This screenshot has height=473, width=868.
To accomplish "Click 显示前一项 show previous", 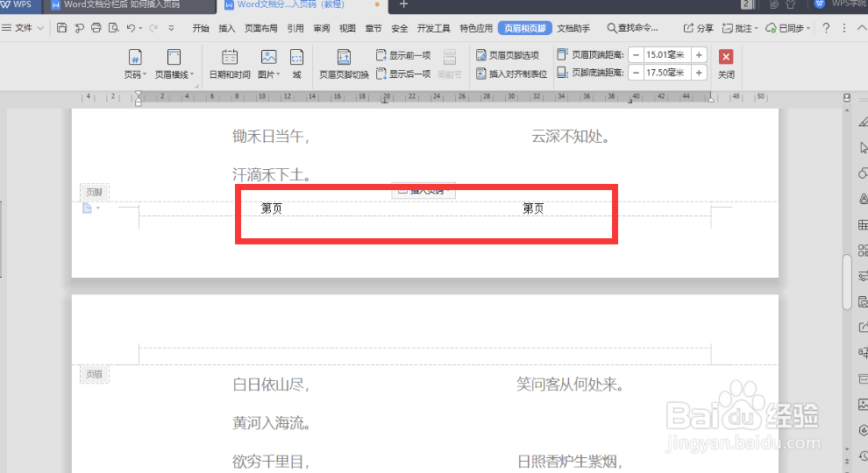I will [403, 55].
